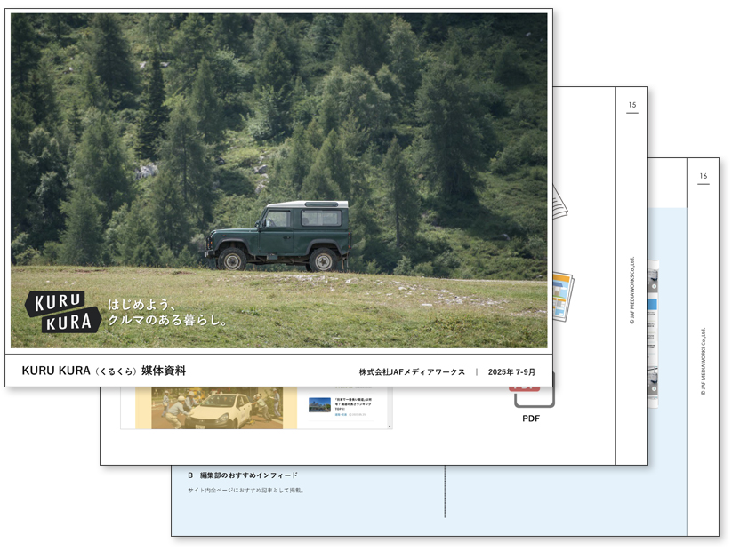Click the "2025年 7-9月" date text

tap(511, 372)
